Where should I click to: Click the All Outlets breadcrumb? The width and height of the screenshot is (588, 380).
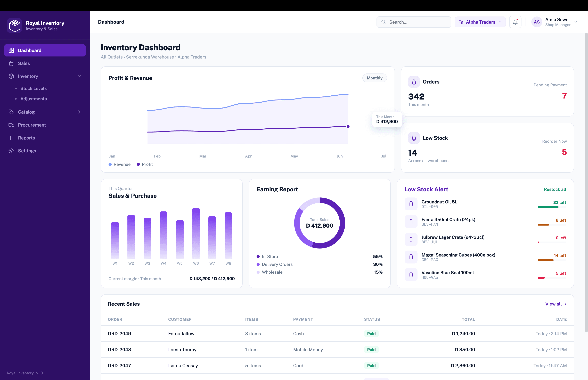point(112,57)
